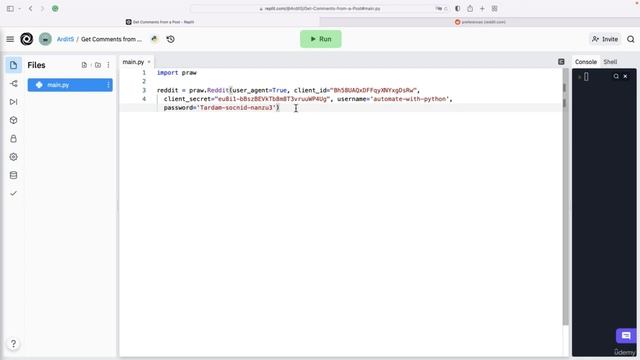Open the Replit hamburger menu
This screenshot has width=640, height=360.
10,39
